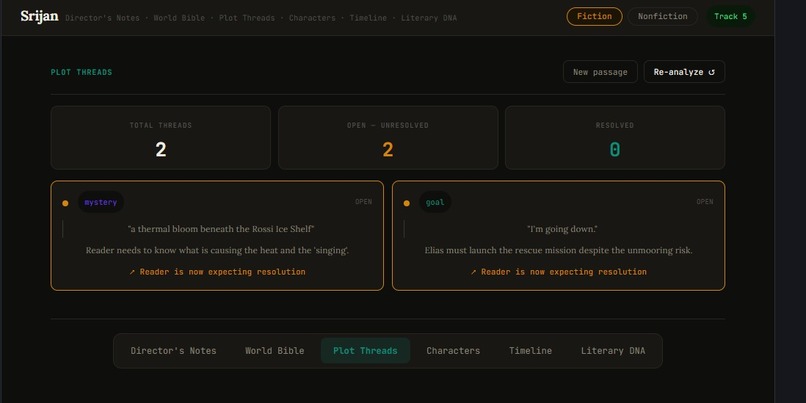Click the Track 5 badge

(730, 16)
